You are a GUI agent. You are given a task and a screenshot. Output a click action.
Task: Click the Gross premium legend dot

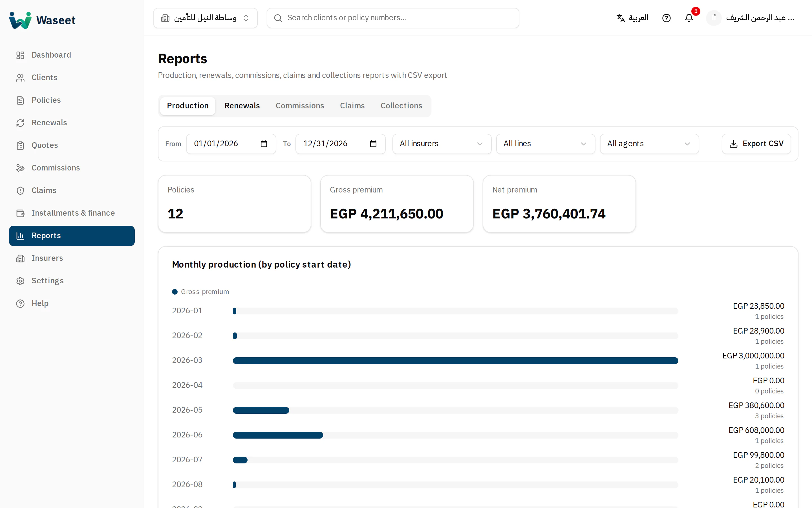coord(175,292)
